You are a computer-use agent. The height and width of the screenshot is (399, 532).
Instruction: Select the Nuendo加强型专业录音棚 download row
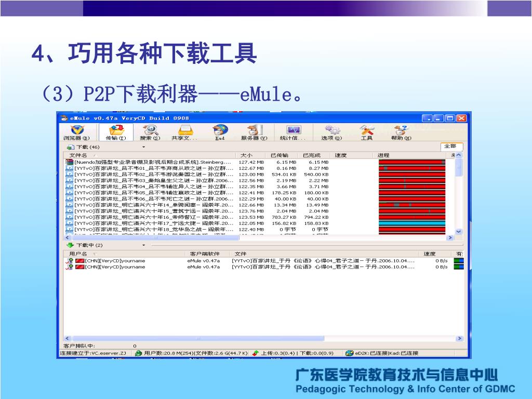pos(255,162)
